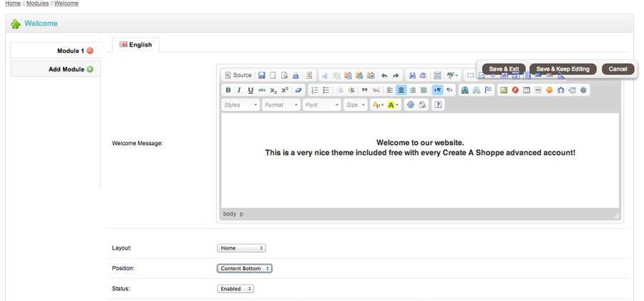The height and width of the screenshot is (301, 644).
Task: Toggle Italic formatting
Action: pyautogui.click(x=239, y=90)
